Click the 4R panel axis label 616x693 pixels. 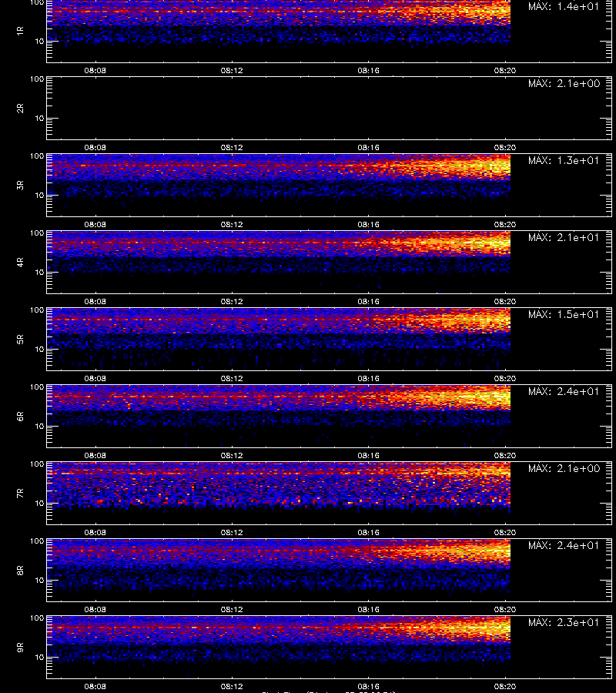click(x=20, y=262)
